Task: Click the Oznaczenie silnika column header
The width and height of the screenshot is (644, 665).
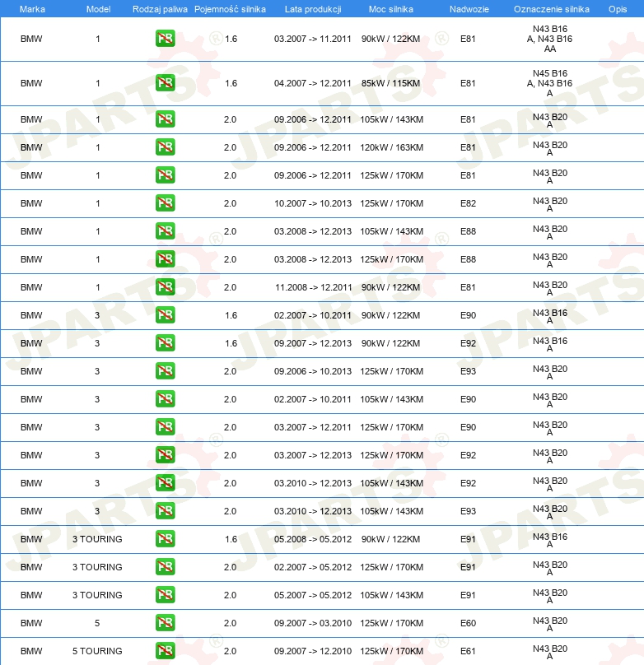Action: [552, 9]
